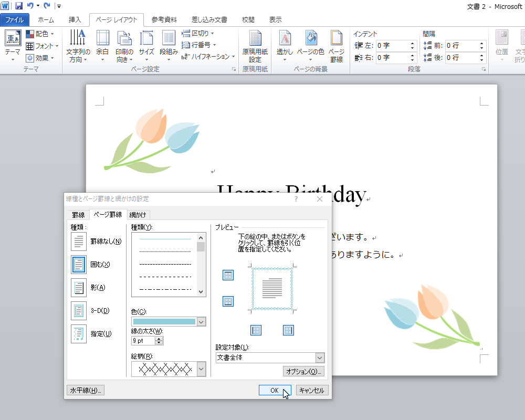Select the Shadow (影) border setting
The width and height of the screenshot is (525, 420).
[x=79, y=288]
